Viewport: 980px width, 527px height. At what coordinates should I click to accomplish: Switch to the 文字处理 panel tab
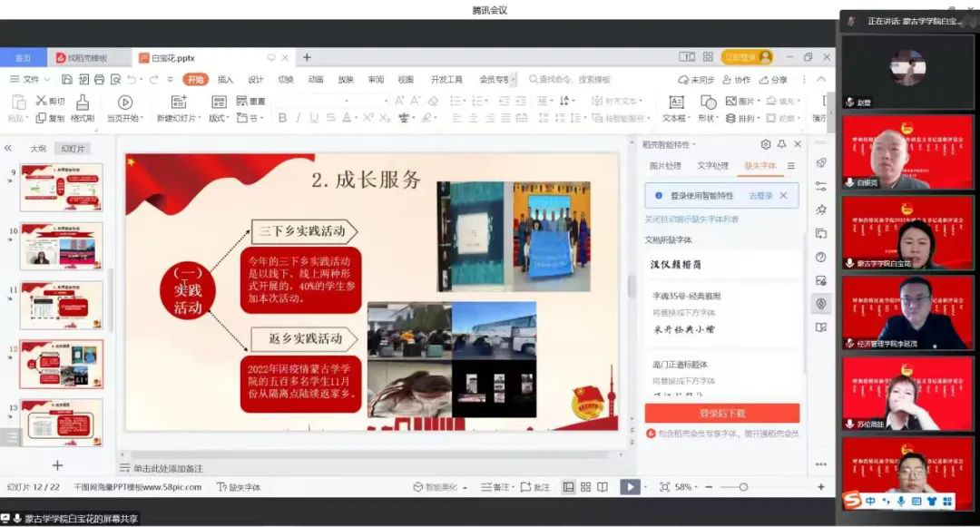click(712, 166)
